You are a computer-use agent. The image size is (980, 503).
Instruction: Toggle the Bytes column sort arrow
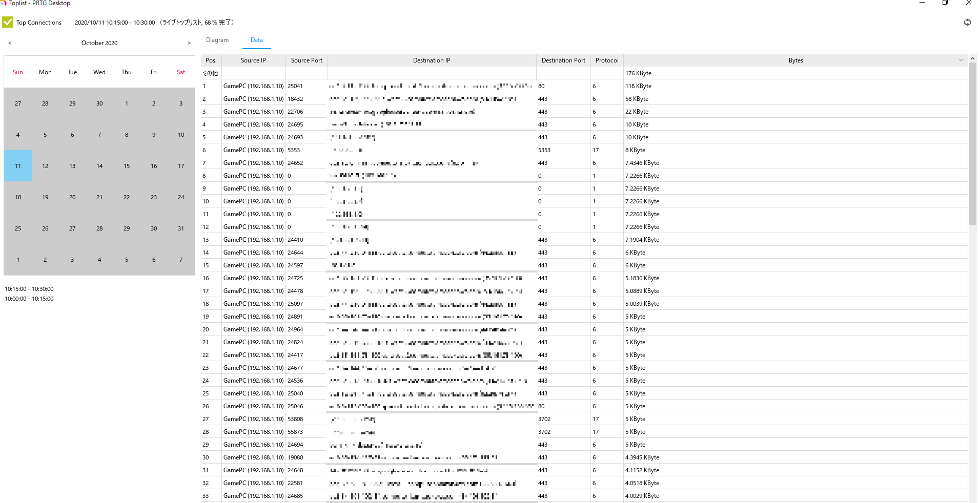[961, 60]
